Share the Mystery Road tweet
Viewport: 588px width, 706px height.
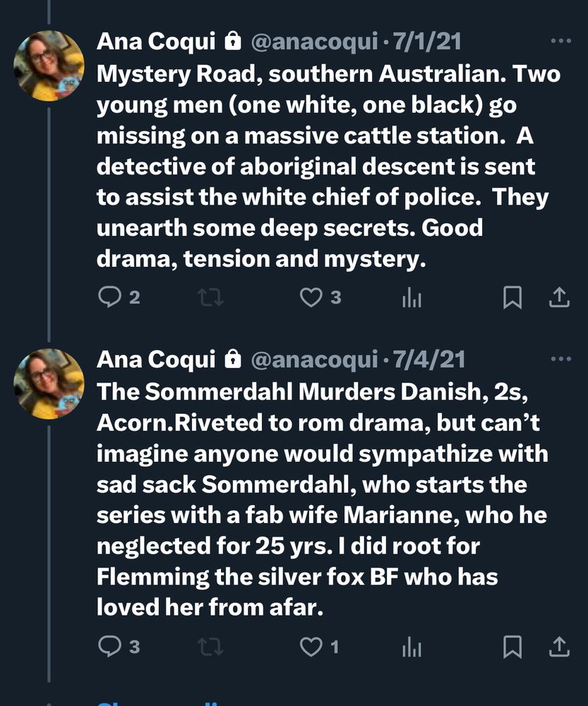click(x=559, y=298)
